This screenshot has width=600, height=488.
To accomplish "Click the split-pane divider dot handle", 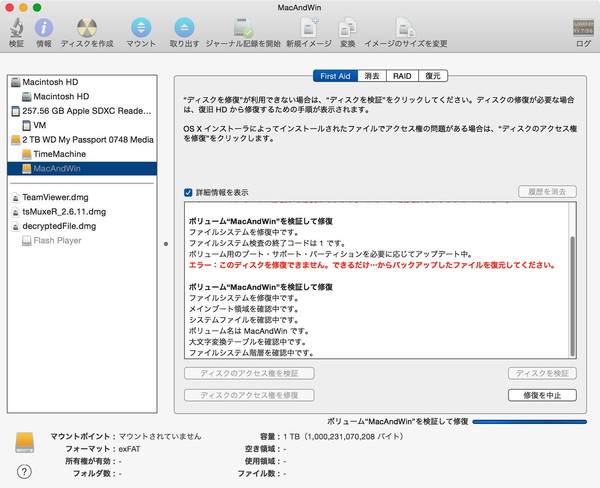I will coord(166,244).
